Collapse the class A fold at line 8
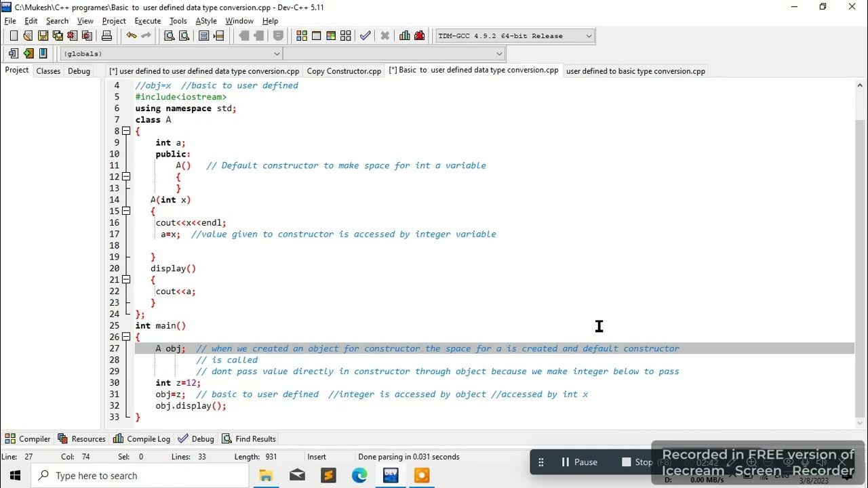The image size is (868, 488). click(x=126, y=131)
